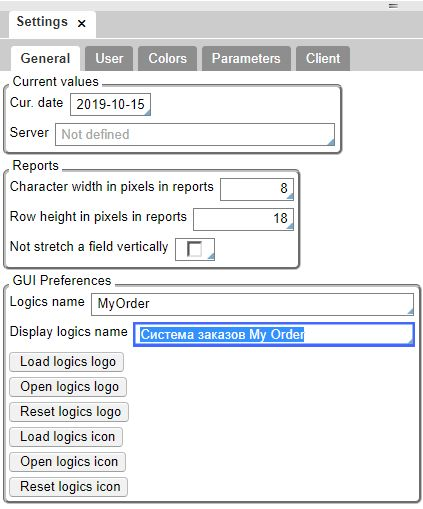Click the Server field showing Not defined

[195, 134]
